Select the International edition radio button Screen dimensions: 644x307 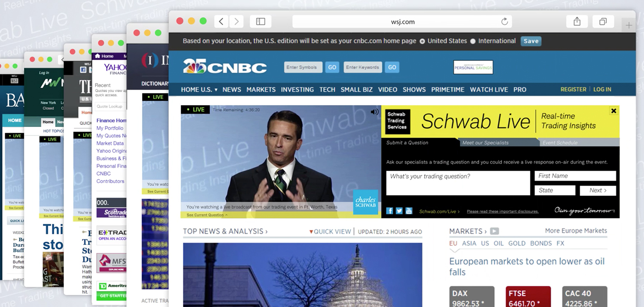point(473,41)
